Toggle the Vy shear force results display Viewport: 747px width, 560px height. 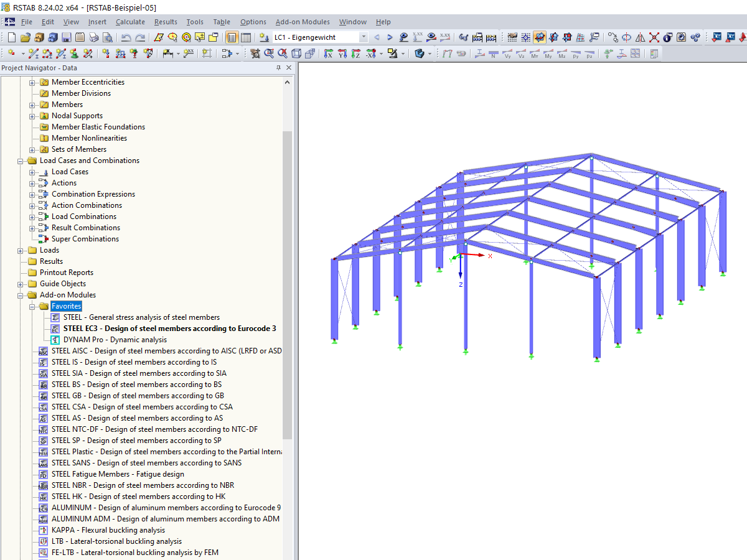click(x=507, y=54)
